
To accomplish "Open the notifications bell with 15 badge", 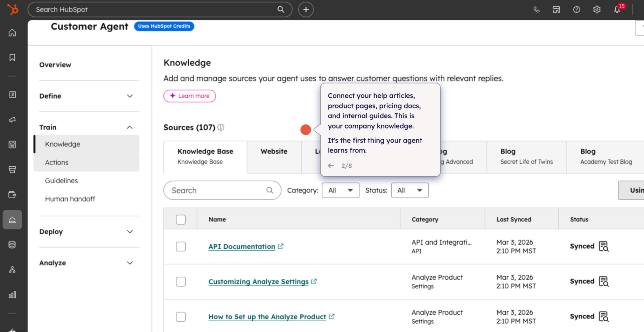I will pyautogui.click(x=618, y=9).
